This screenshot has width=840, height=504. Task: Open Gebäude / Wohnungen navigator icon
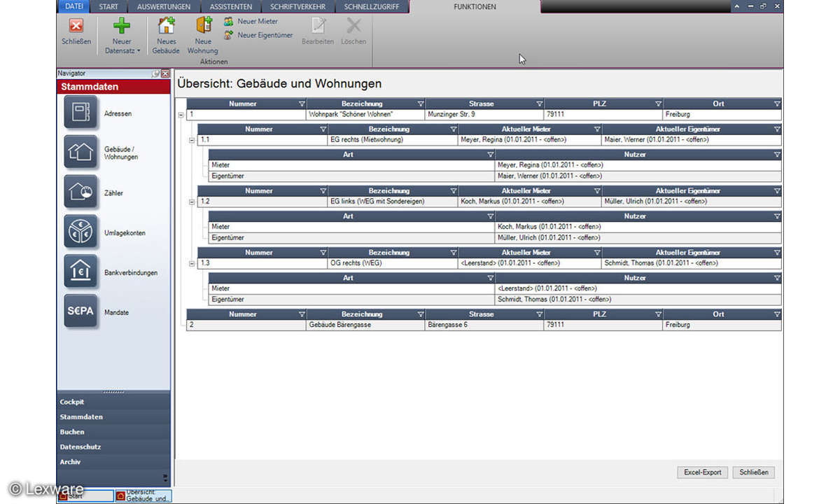pos(81,153)
